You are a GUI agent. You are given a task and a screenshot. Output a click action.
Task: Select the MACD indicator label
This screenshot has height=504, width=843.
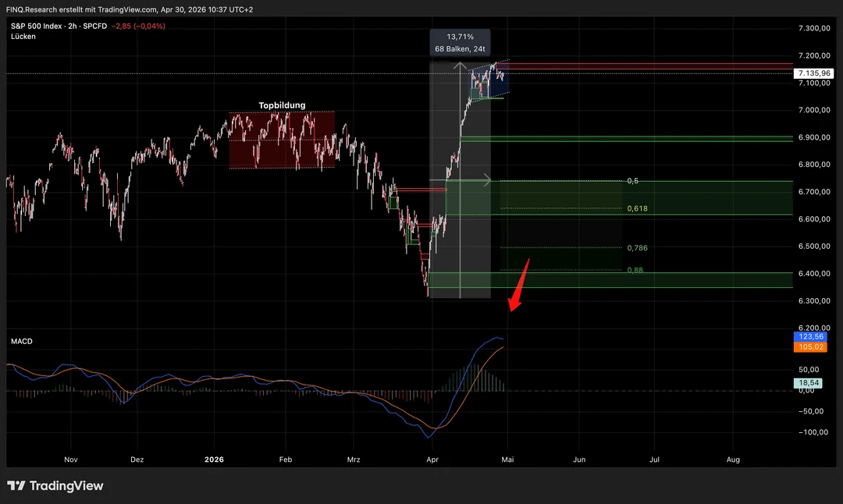[x=22, y=342]
